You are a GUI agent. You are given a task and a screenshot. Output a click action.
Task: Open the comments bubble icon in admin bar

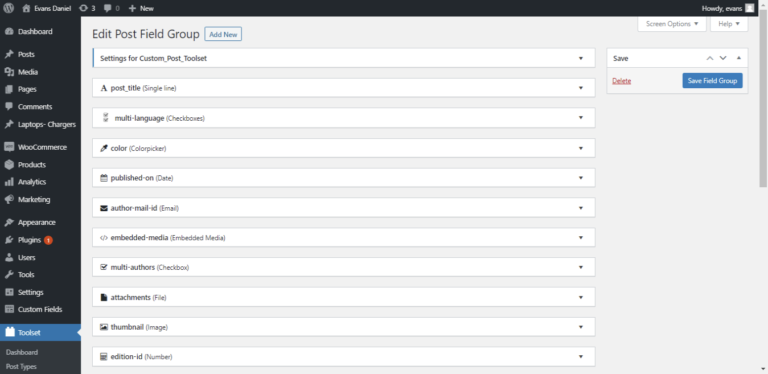(107, 8)
